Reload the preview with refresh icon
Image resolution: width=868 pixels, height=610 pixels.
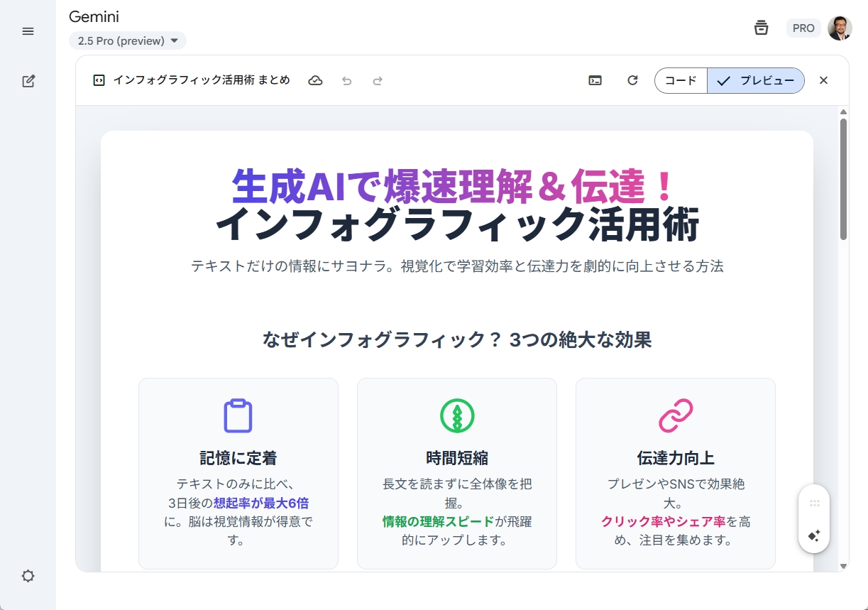coord(632,81)
